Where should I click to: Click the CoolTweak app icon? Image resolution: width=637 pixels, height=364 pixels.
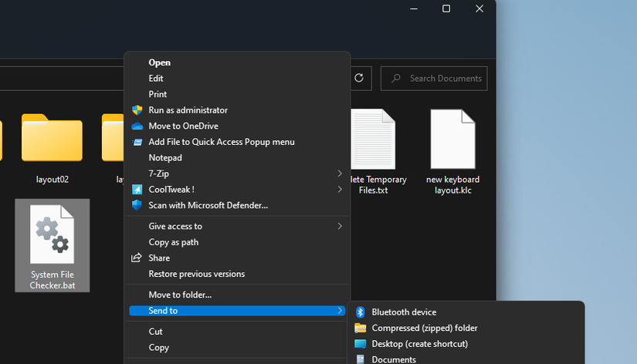pyautogui.click(x=137, y=190)
